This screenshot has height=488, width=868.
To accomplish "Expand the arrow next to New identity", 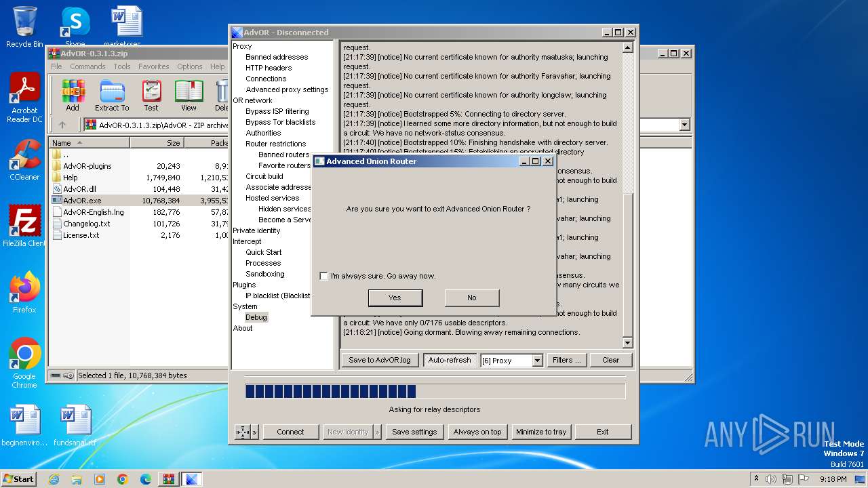I will click(378, 432).
